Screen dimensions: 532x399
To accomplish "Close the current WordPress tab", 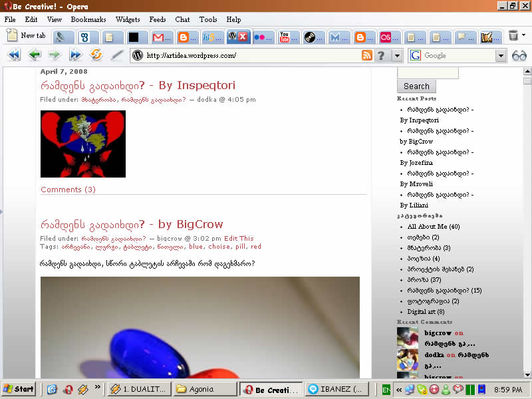I will click(x=243, y=37).
